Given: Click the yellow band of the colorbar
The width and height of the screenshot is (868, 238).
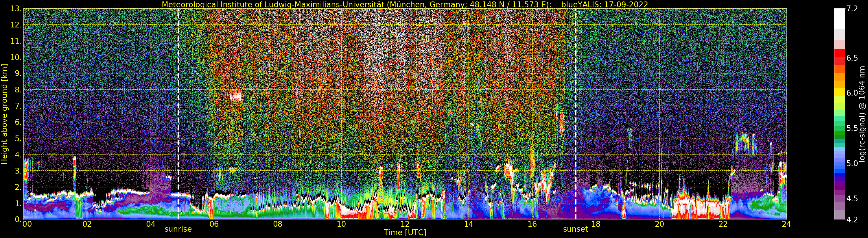Looking at the screenshot, I should pos(839,92).
